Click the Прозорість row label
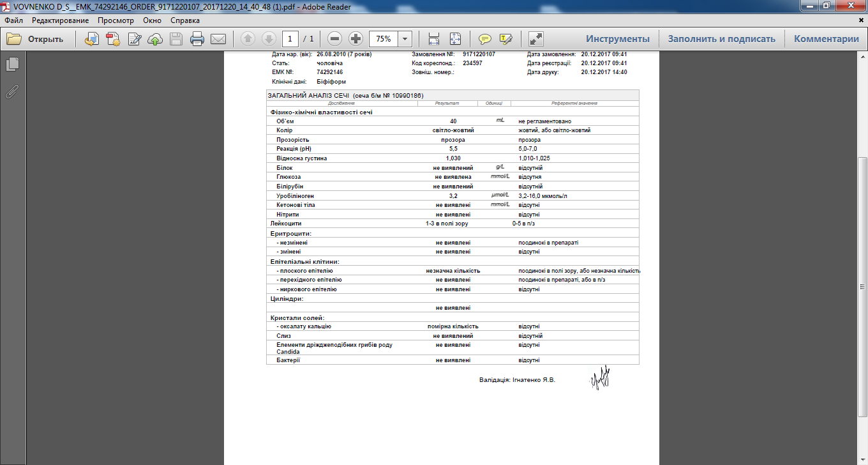Viewport: 868px width, 465px height. tap(292, 139)
